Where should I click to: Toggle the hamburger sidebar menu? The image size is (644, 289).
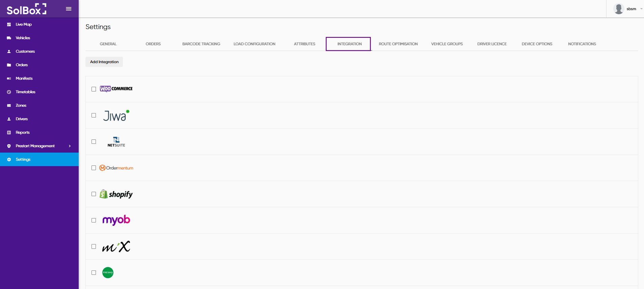pyautogui.click(x=69, y=9)
